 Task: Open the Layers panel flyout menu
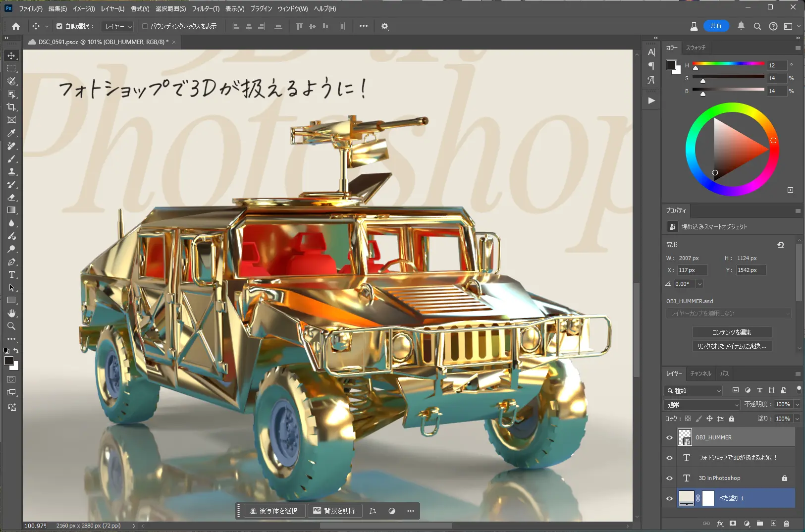click(798, 373)
